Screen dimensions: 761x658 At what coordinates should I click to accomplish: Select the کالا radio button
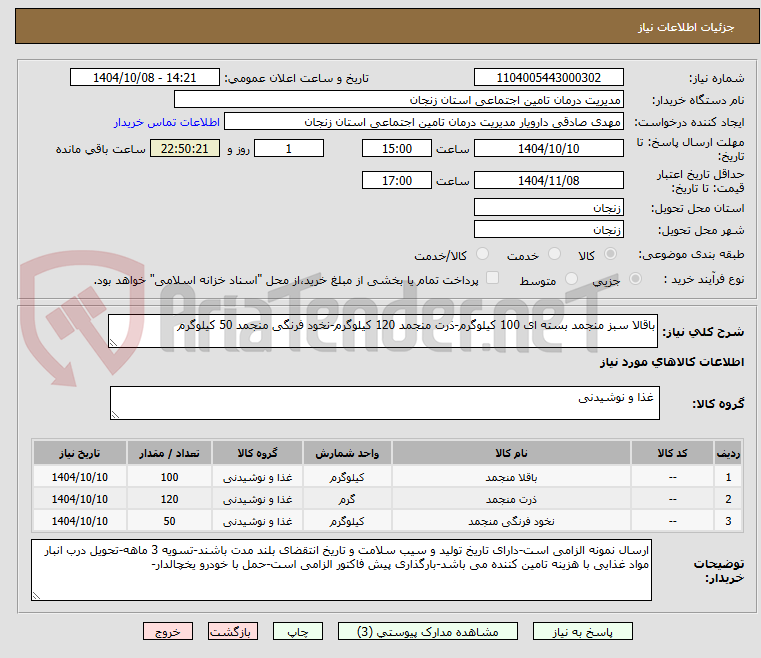pos(610,254)
